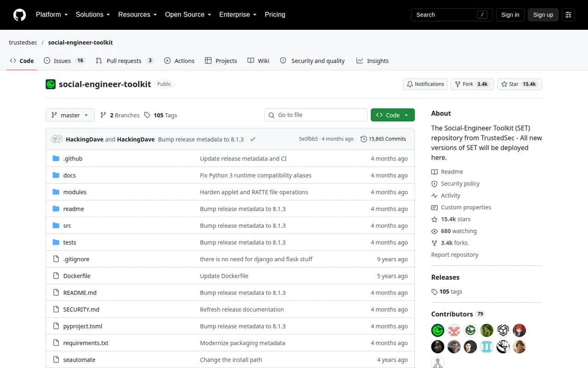Open the Readme link in About
Screen dimensions: 588x368
click(x=447, y=172)
